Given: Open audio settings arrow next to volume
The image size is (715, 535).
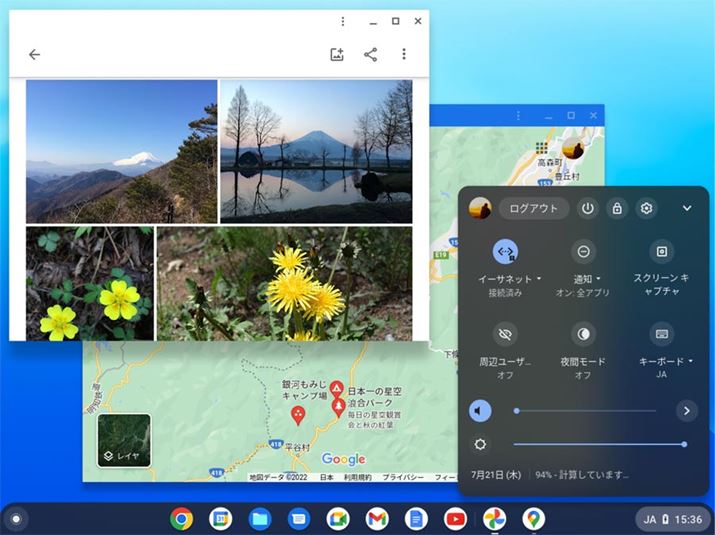Looking at the screenshot, I should click(687, 411).
